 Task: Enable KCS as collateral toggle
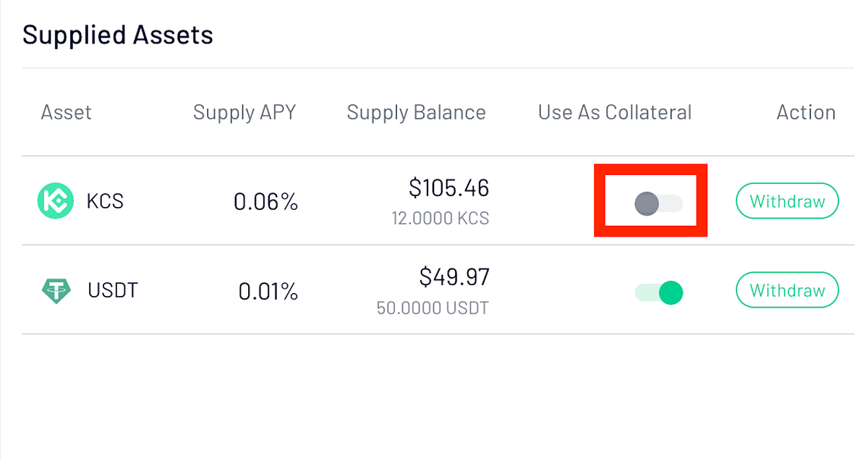(658, 203)
